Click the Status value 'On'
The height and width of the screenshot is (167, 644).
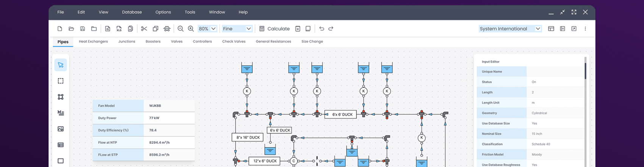(x=534, y=82)
